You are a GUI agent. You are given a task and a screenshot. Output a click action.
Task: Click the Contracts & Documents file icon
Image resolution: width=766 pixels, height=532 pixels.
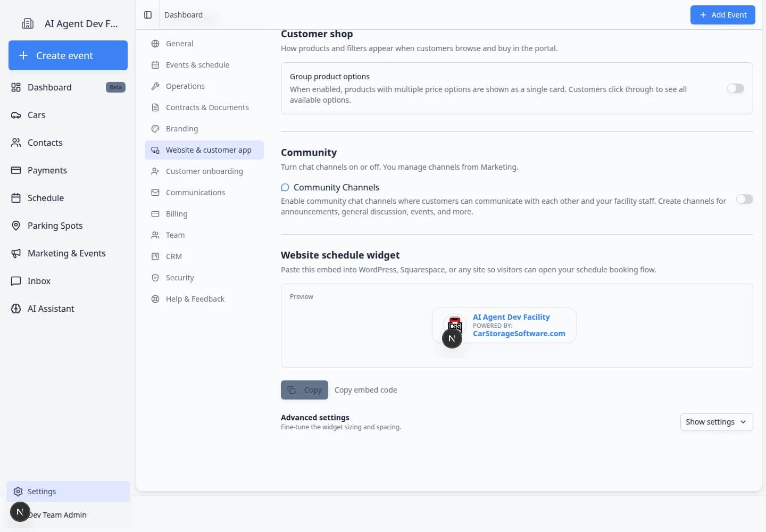click(x=155, y=107)
